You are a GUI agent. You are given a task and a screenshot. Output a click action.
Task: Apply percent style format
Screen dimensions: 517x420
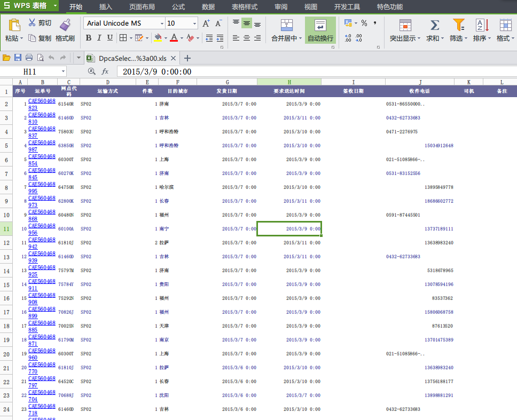tap(364, 23)
